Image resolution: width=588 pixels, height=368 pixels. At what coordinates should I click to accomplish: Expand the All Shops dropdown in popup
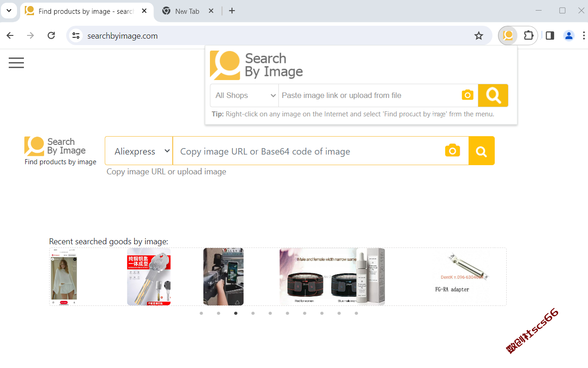pyautogui.click(x=244, y=95)
